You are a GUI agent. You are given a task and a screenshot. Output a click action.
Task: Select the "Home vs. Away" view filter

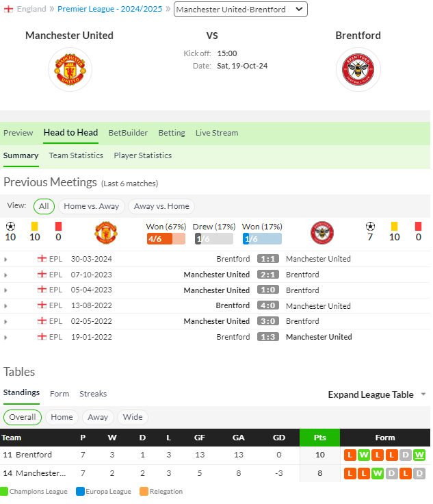pyautogui.click(x=92, y=206)
